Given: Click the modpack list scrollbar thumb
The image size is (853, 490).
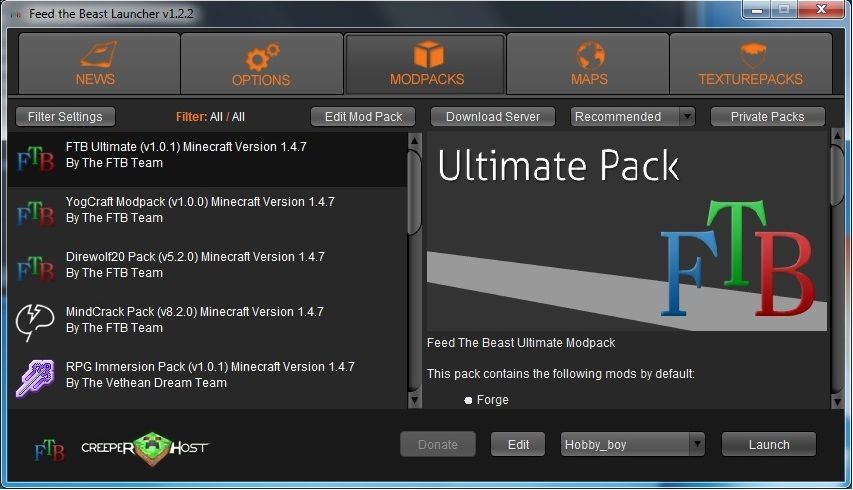Looking at the screenshot, I should (x=415, y=191).
